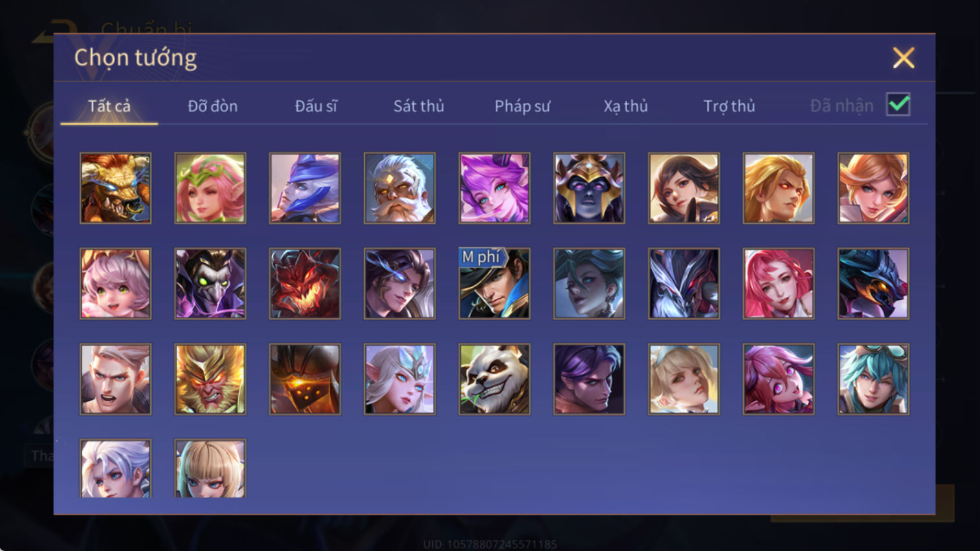Select the teal-haired hero with goggles

click(873, 379)
